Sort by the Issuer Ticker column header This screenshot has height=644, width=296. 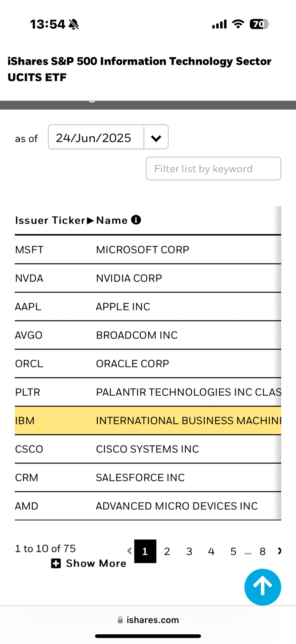pyautogui.click(x=50, y=220)
